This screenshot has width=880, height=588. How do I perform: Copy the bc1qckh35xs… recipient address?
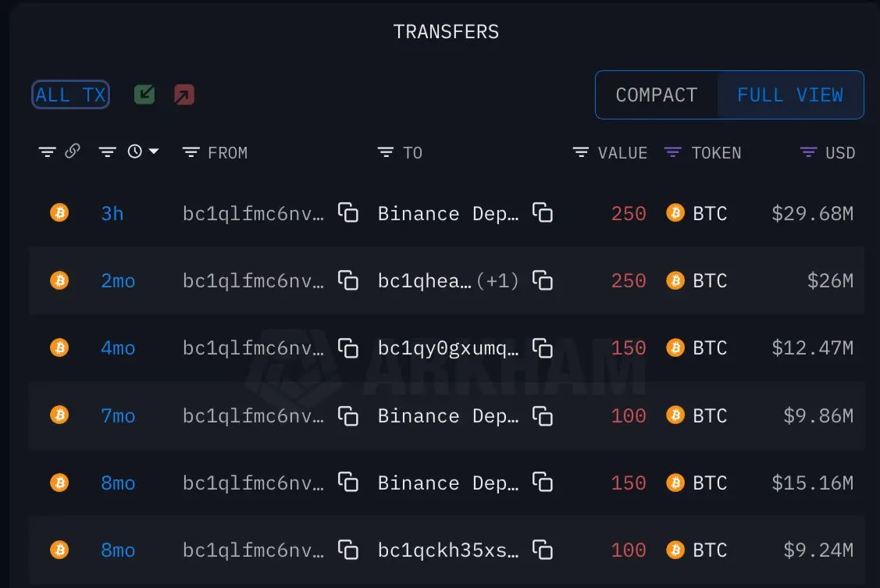[542, 550]
